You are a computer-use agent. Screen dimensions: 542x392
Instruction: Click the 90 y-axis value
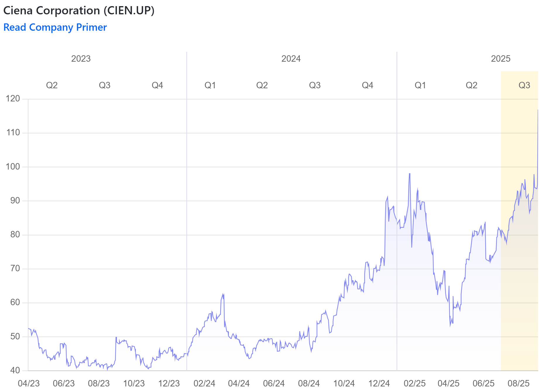15,201
